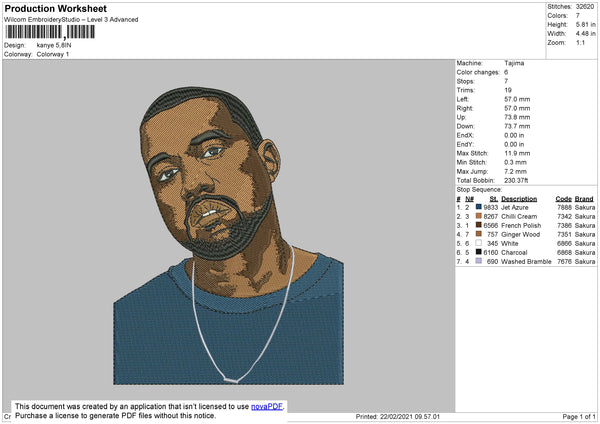Click stitch count '9833' in stop sequence

(491, 207)
